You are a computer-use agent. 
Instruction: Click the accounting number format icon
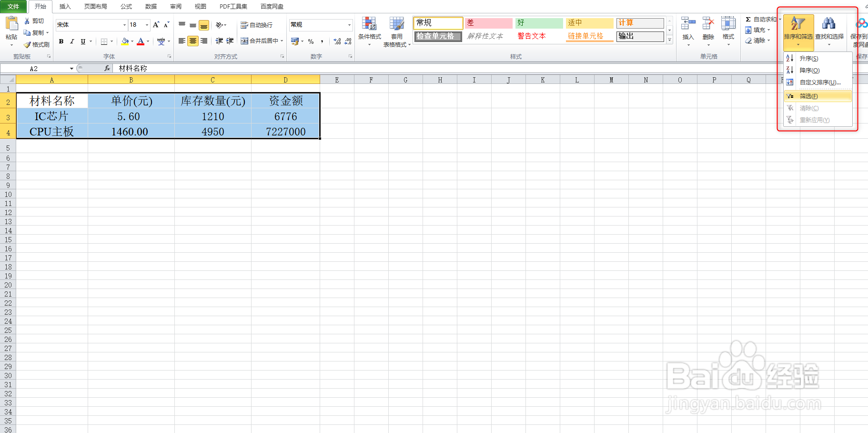[295, 41]
